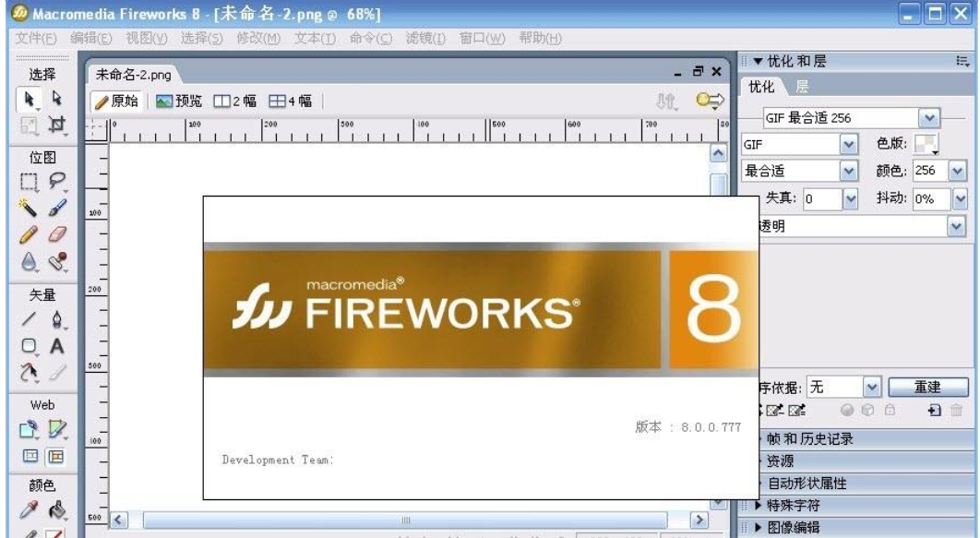980x538 pixels.
Task: Select the Eyedropper tool
Action: pyautogui.click(x=29, y=510)
